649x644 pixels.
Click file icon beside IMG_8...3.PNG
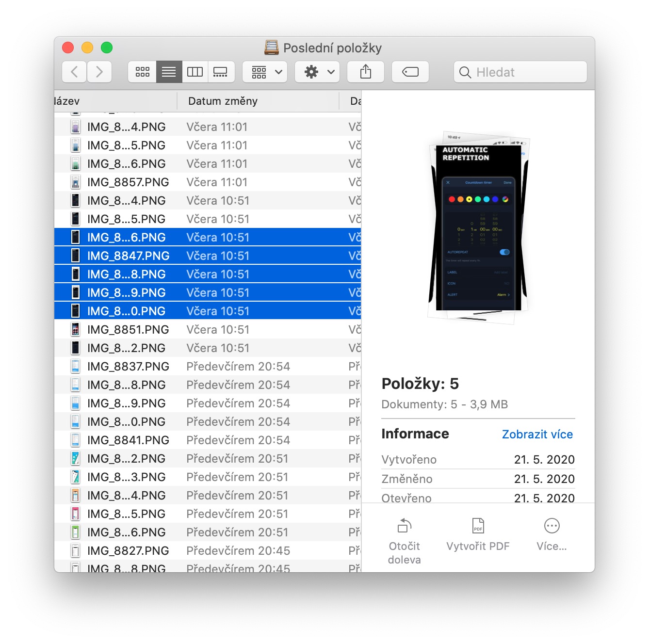pyautogui.click(x=76, y=477)
